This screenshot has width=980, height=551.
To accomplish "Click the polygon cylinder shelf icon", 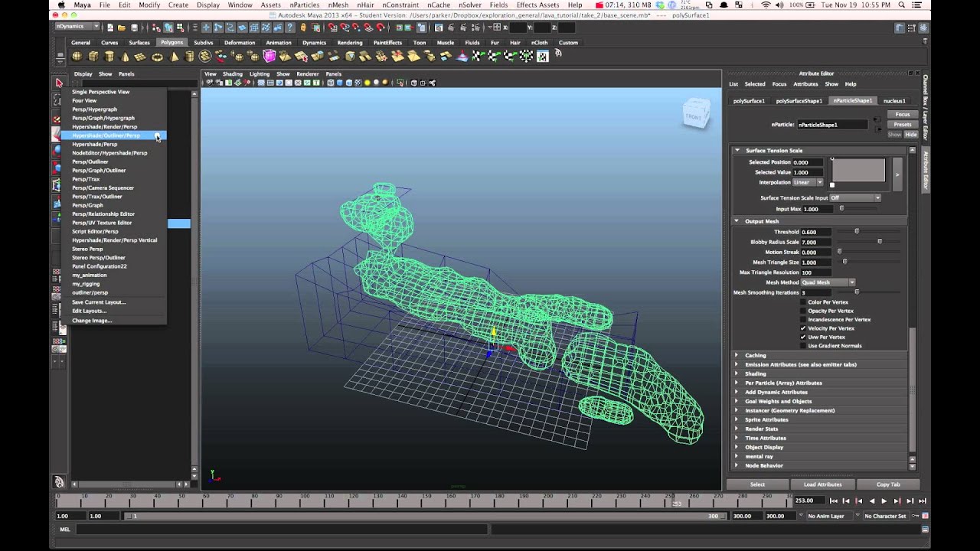I will [x=109, y=57].
